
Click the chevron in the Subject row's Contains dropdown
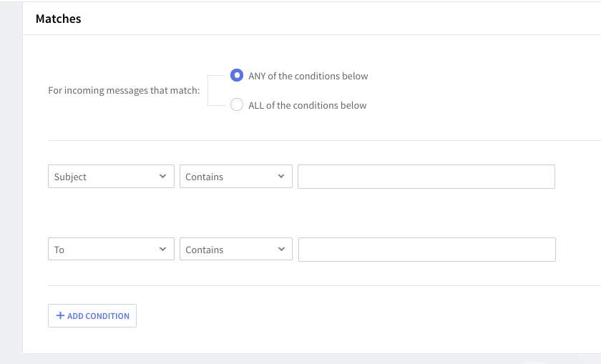(280, 176)
